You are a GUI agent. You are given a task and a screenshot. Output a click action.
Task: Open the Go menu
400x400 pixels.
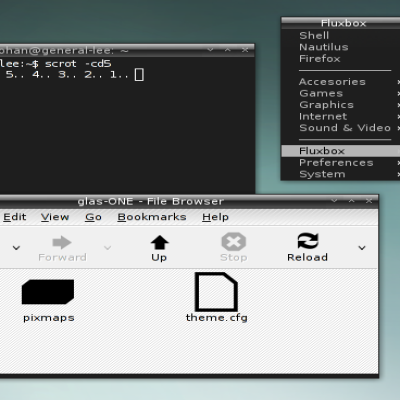coord(93,217)
